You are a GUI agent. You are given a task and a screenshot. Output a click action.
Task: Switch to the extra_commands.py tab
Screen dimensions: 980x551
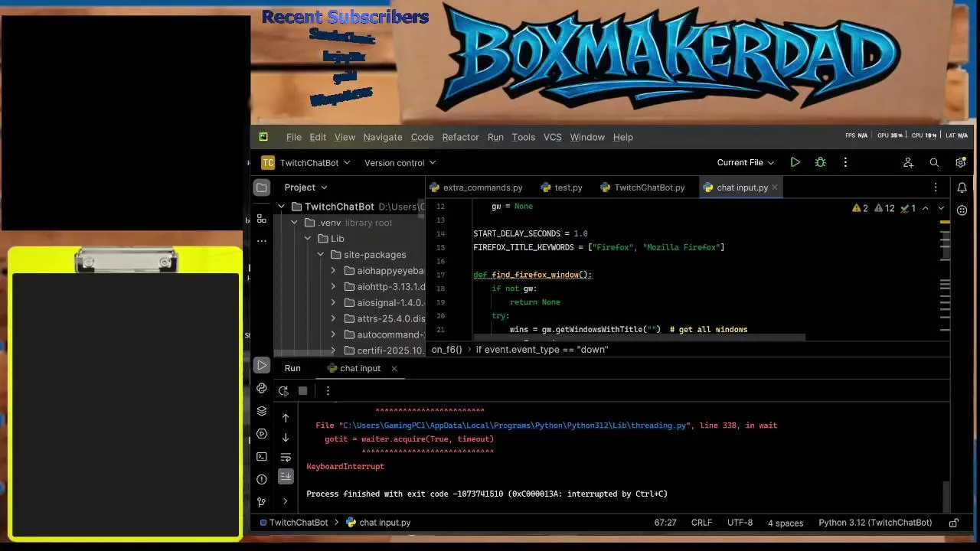click(476, 187)
